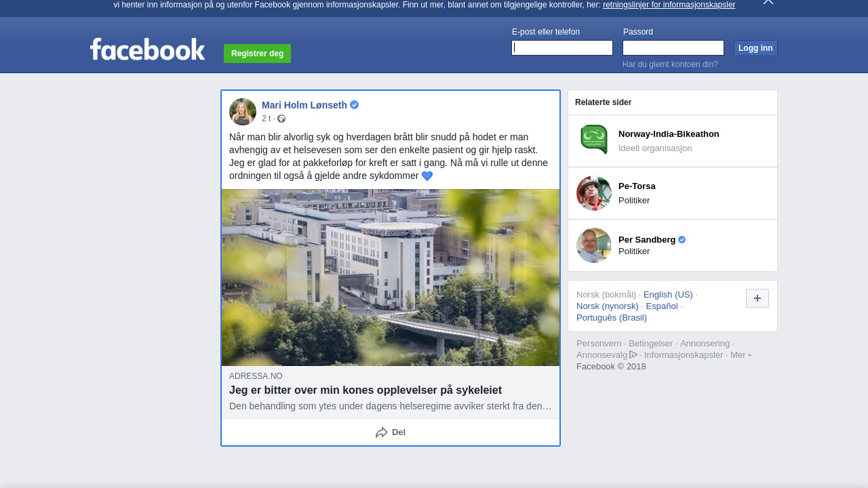The image size is (868, 488).
Task: Switch language to English (US)
Action: click(x=668, y=295)
